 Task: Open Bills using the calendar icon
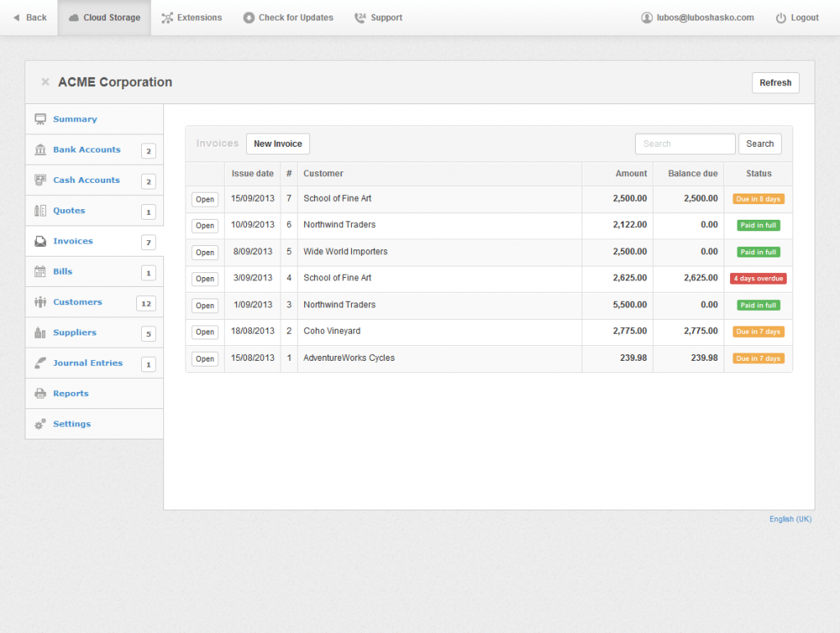pos(39,271)
